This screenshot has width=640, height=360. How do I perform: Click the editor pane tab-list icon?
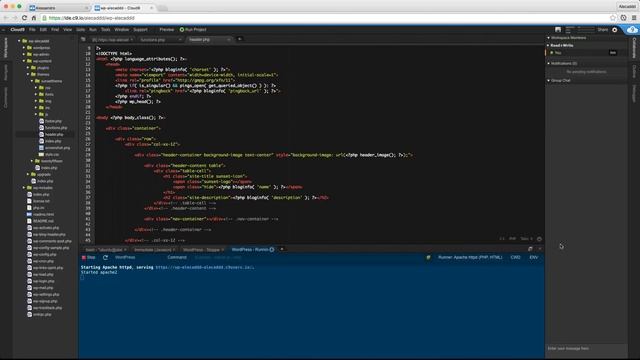(83, 39)
